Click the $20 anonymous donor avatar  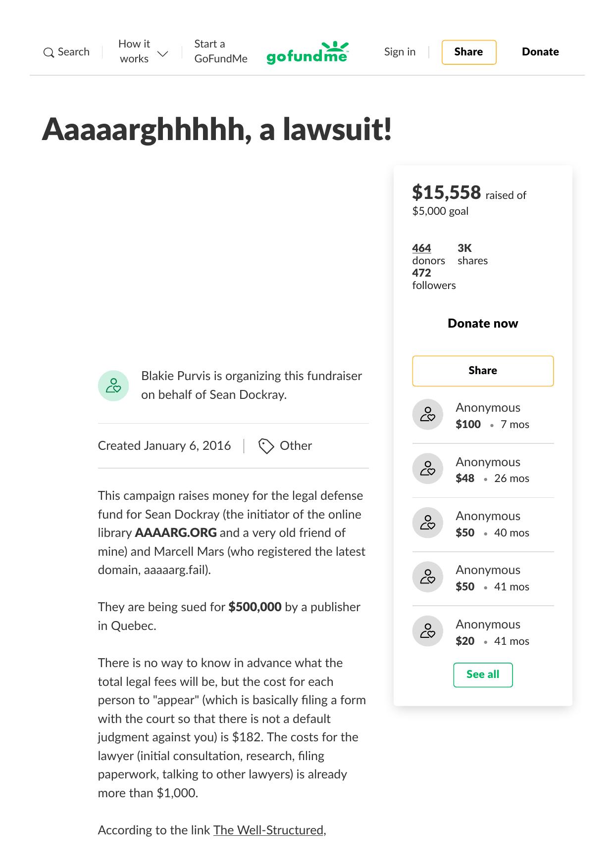(x=428, y=631)
